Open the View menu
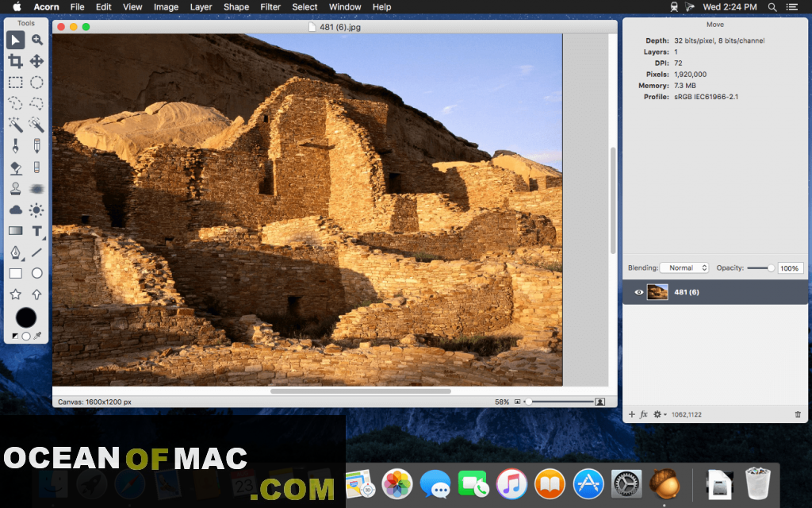 click(132, 6)
